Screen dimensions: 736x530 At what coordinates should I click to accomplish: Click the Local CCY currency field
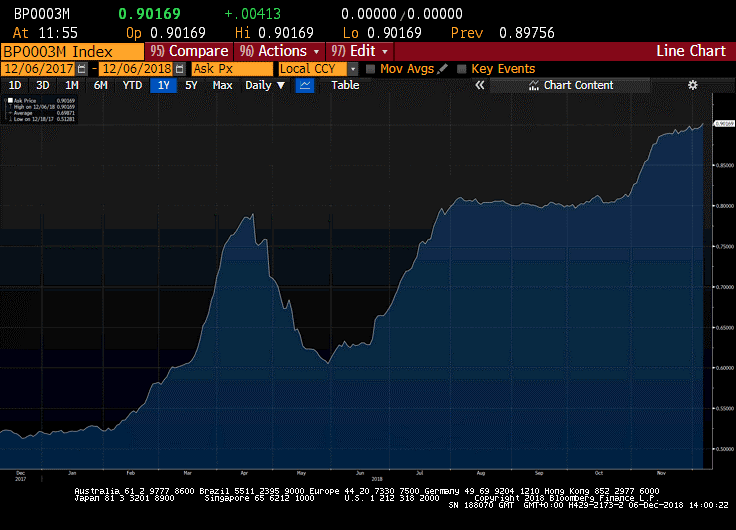(313, 69)
